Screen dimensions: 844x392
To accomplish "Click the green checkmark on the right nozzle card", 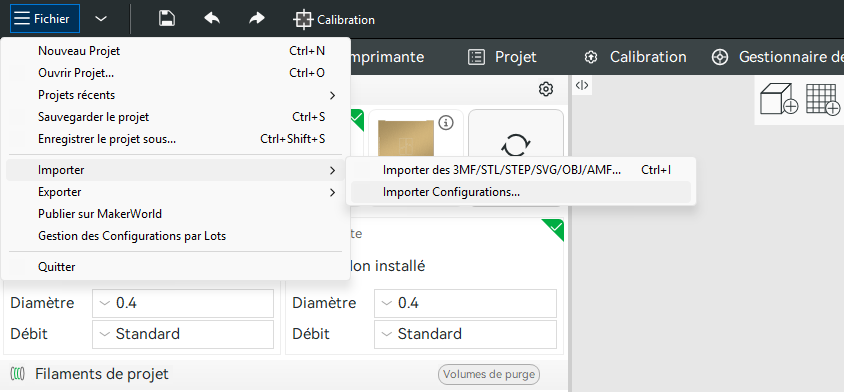I will (x=554, y=228).
